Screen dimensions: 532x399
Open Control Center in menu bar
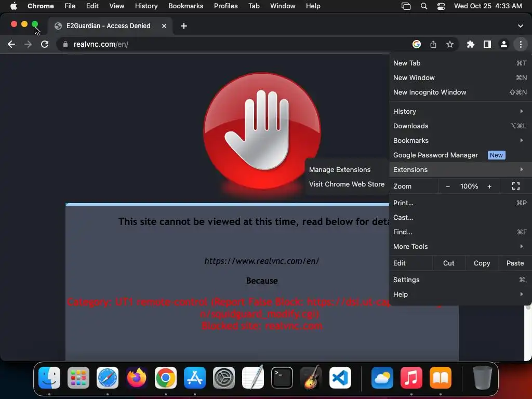[441, 6]
